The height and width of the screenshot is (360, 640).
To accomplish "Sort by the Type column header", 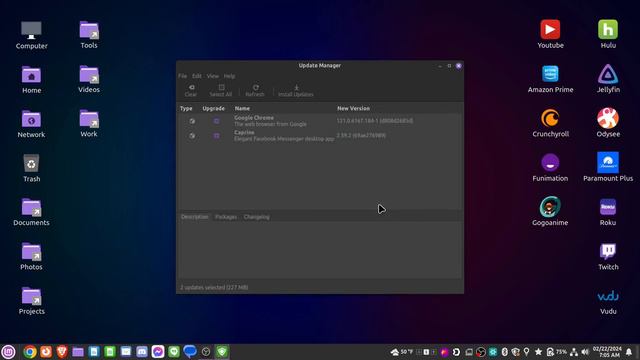I will coord(186,108).
